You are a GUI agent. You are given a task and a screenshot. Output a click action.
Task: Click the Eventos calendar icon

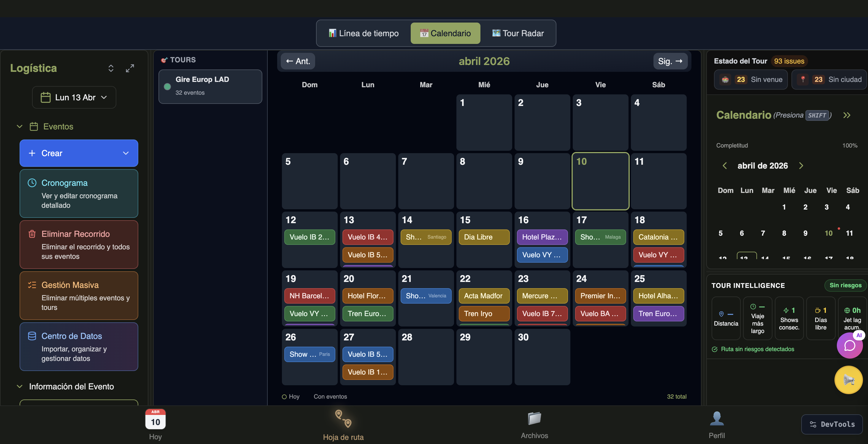[x=34, y=126]
